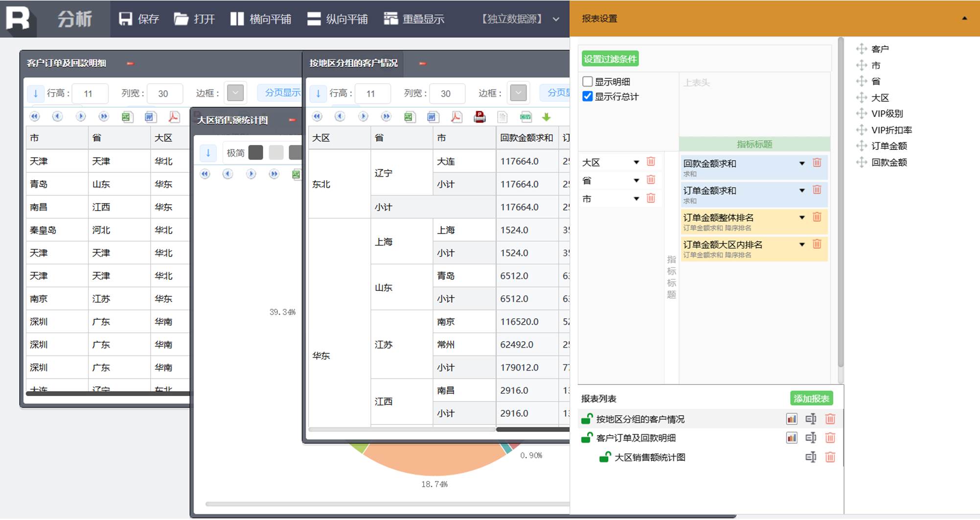
Task: Click the 添加报表 button
Action: [x=811, y=399]
